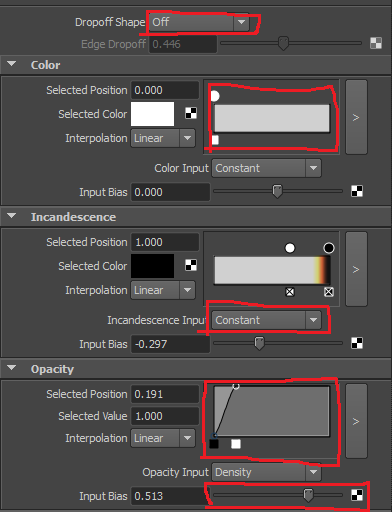Delete the rightmost incandescence ramp marker
This screenshot has height=512, width=392.
pos(329,292)
